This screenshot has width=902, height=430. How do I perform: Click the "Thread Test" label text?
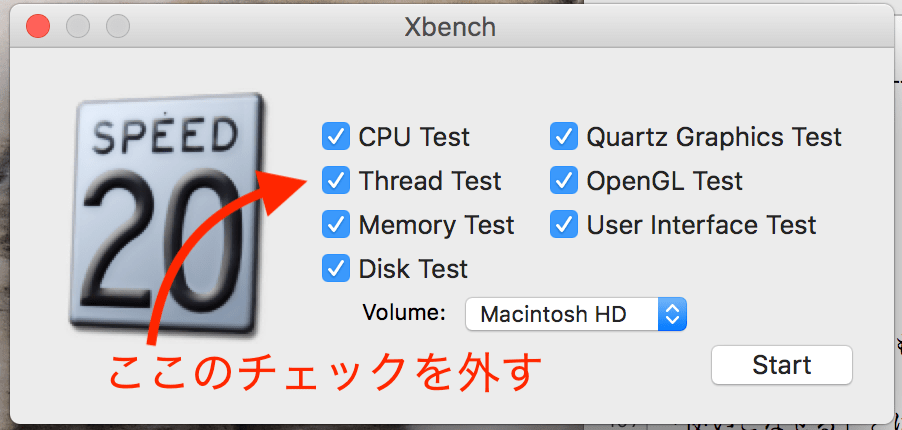430,181
